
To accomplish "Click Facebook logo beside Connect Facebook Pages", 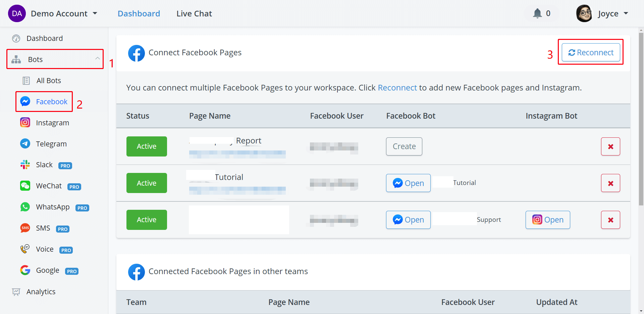I will 136,53.
